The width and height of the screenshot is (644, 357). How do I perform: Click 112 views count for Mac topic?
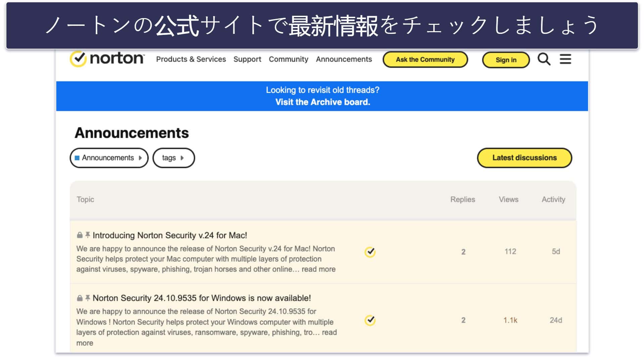point(510,251)
